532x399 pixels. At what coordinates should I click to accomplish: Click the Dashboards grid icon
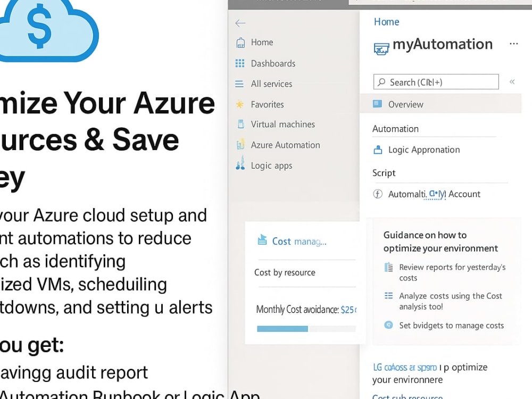(240, 63)
